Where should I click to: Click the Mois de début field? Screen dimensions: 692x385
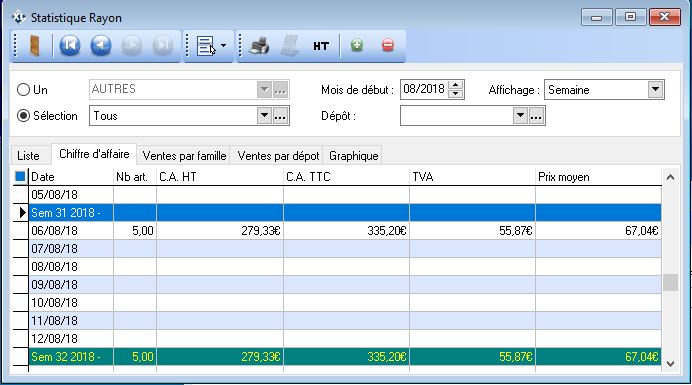click(x=424, y=89)
